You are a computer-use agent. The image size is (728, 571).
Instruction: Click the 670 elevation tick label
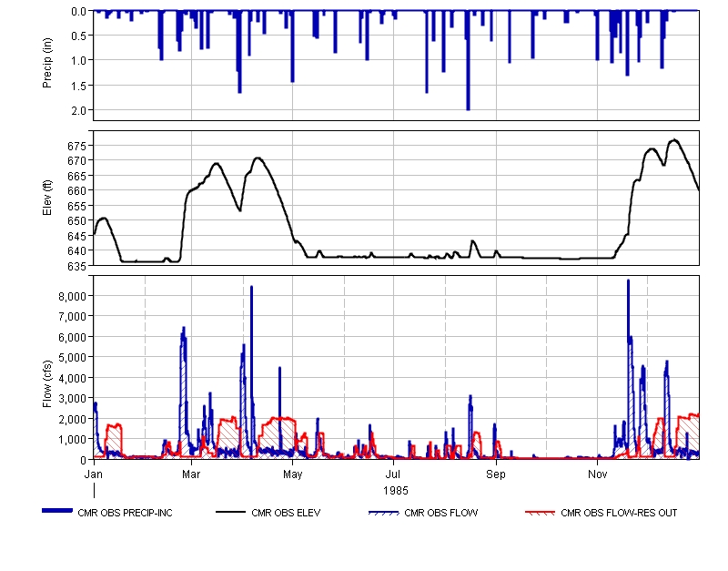(x=77, y=161)
